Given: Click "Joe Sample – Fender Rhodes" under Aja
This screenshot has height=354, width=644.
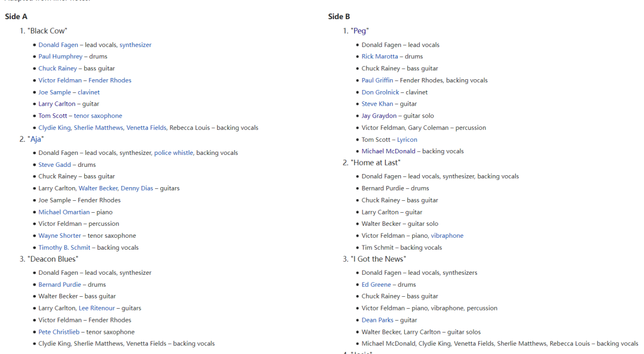Looking at the screenshot, I should [79, 200].
